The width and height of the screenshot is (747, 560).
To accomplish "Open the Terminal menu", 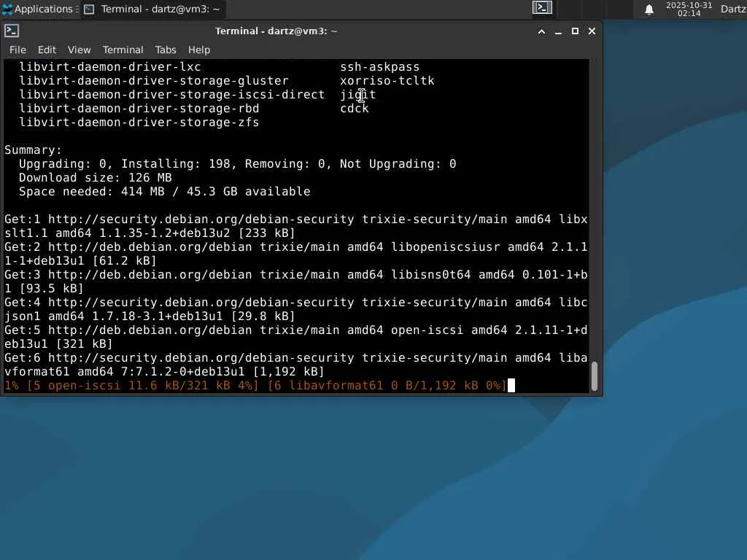I will (x=123, y=50).
